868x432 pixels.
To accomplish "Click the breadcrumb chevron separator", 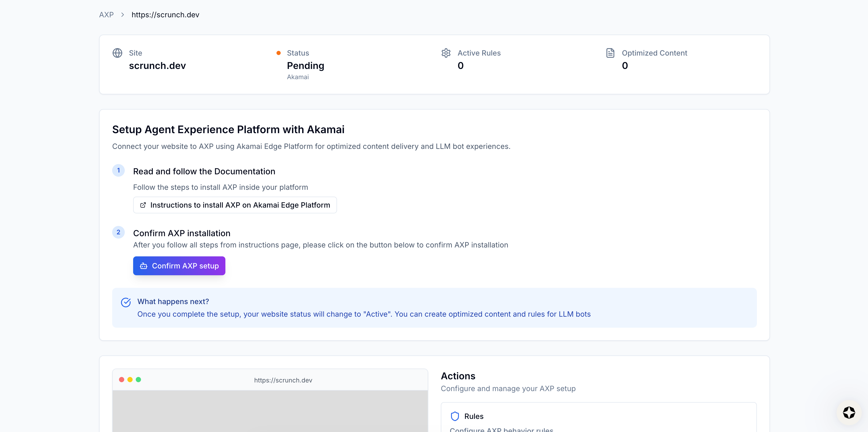I will [x=123, y=15].
